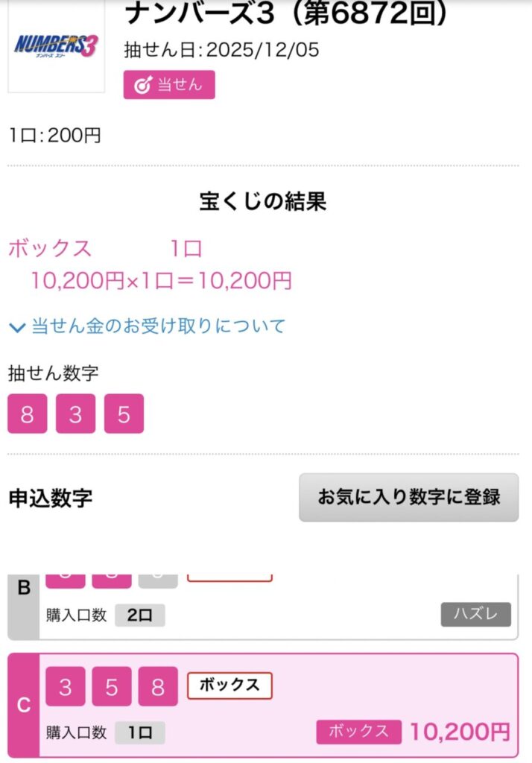
Task: Select drawn number 8 under 抽せん数字
Action: point(28,414)
